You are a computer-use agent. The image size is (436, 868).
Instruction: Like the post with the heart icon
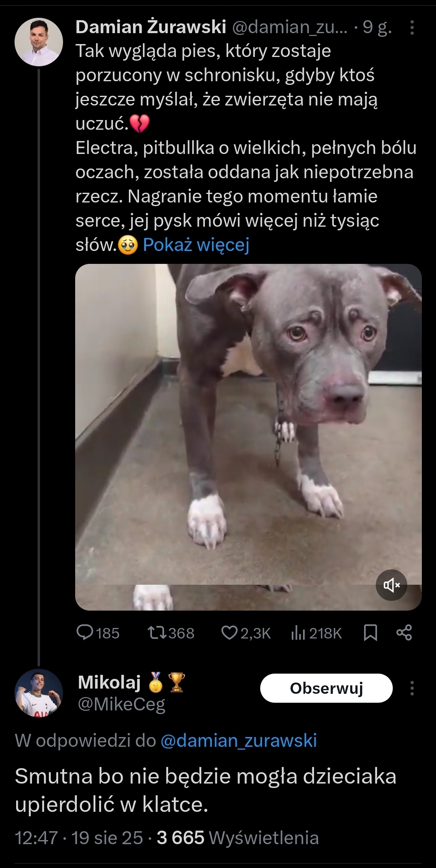coord(229,633)
